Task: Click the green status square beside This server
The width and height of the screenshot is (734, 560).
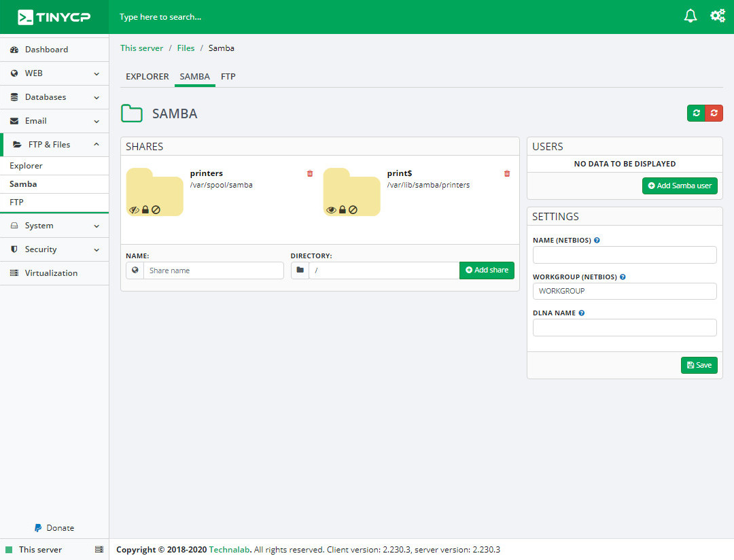Action: tap(8, 549)
